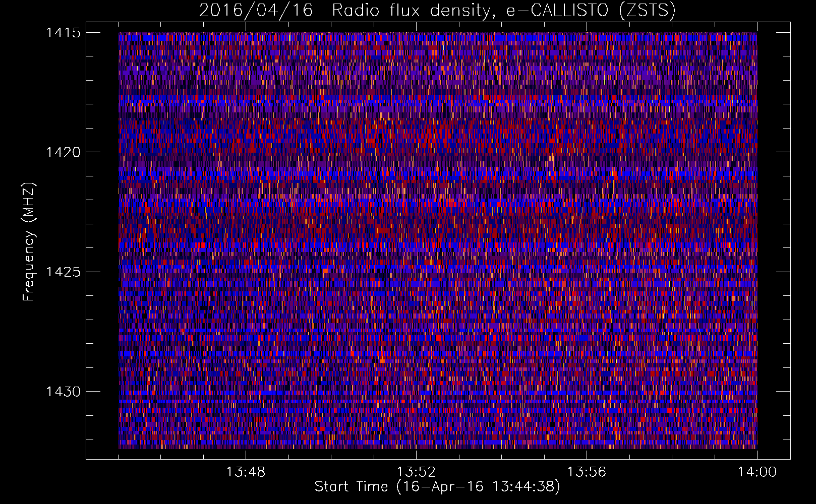Click the 'Start Time (16-Apr-16 13:44:38)' label
The image size is (816, 504).
coord(437,487)
